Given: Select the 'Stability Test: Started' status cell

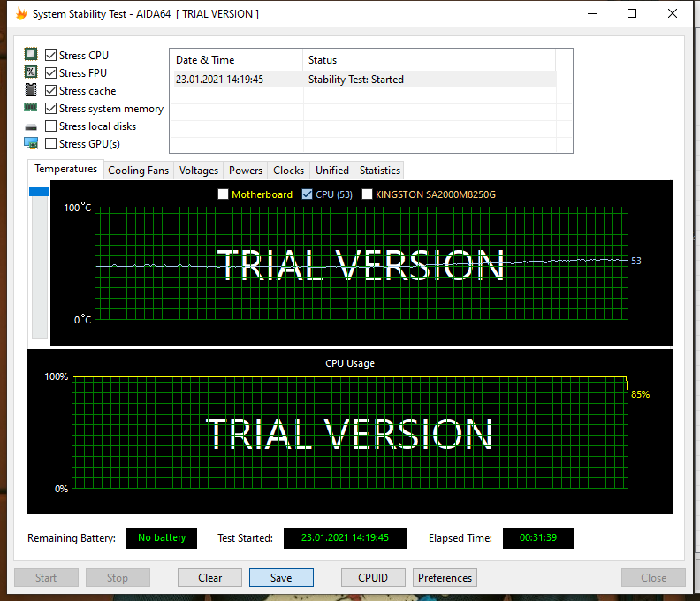Looking at the screenshot, I should tap(430, 80).
